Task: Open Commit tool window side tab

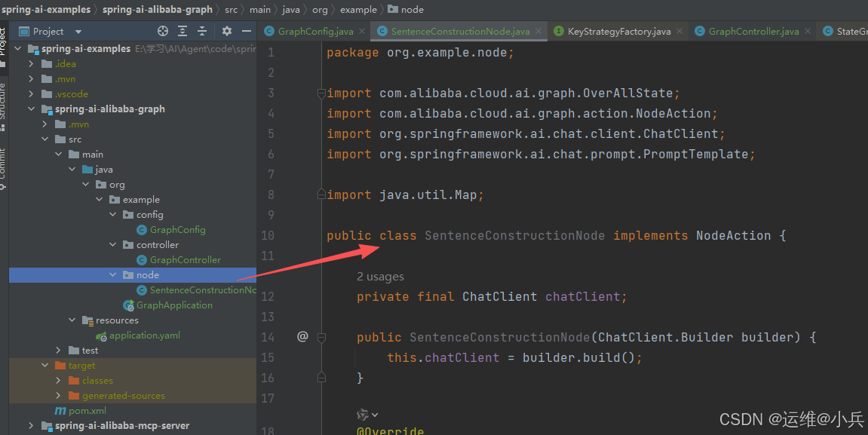Action: point(3,168)
